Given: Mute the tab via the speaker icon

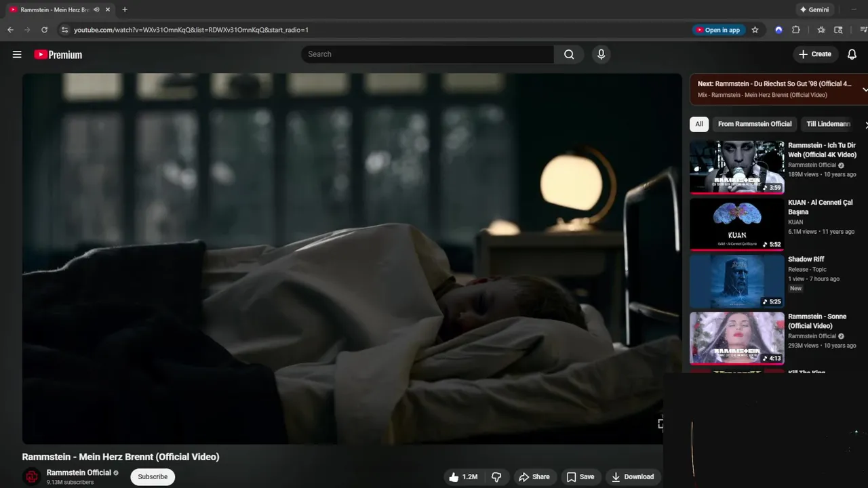Looking at the screenshot, I should pos(96,9).
